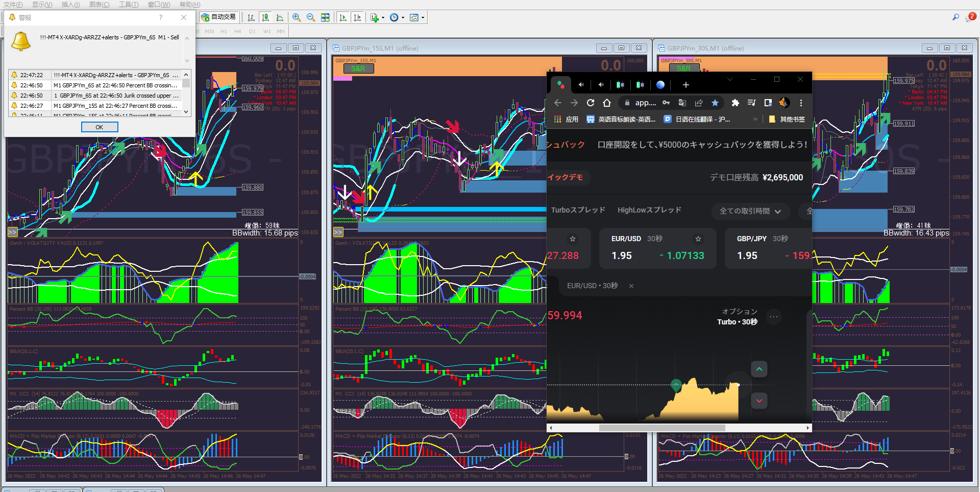Open the 文件(F) menu
This screenshot has height=492, width=980.
[13, 5]
